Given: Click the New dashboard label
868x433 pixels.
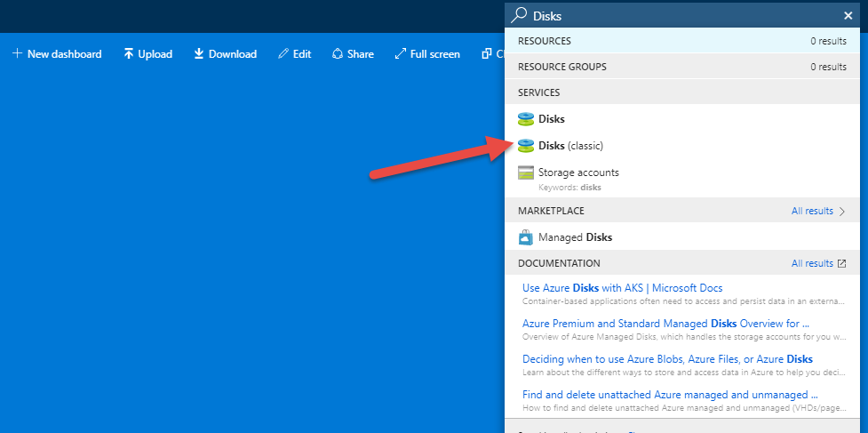Looking at the screenshot, I should point(65,53).
